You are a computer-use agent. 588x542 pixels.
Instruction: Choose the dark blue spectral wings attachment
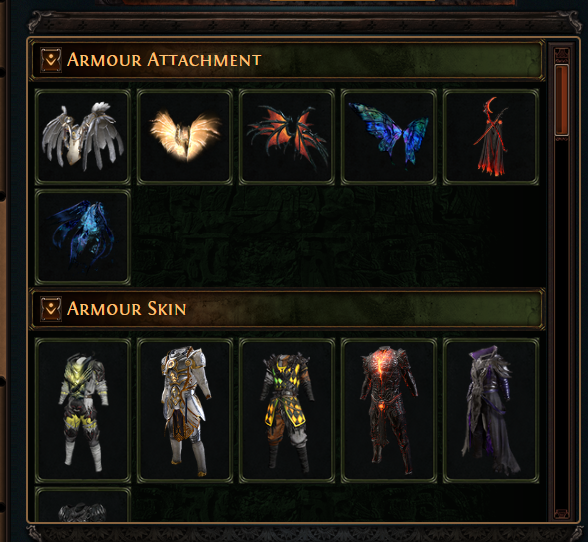[x=82, y=237]
